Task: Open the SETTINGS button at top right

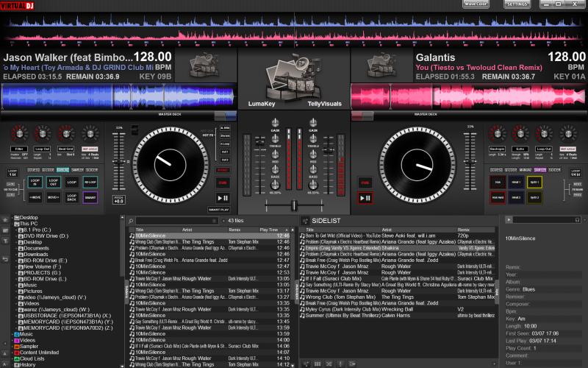Action: pyautogui.click(x=517, y=4)
